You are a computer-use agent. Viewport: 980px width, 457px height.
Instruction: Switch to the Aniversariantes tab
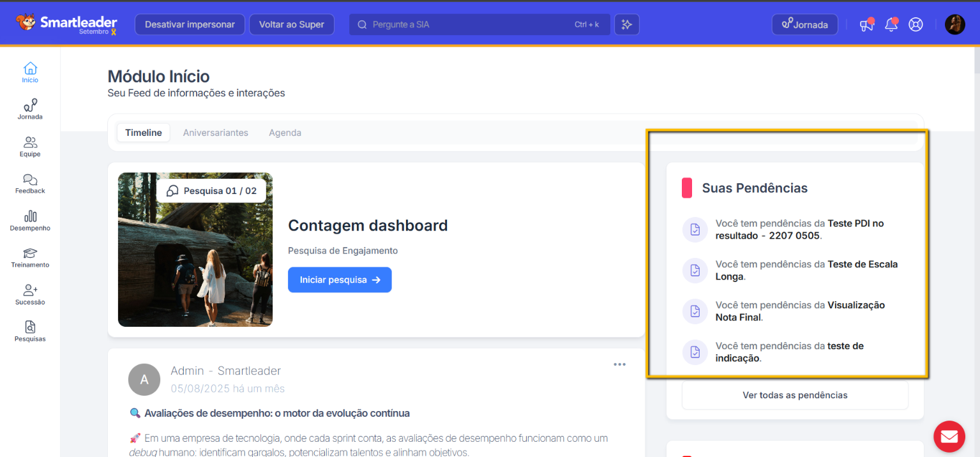point(215,133)
